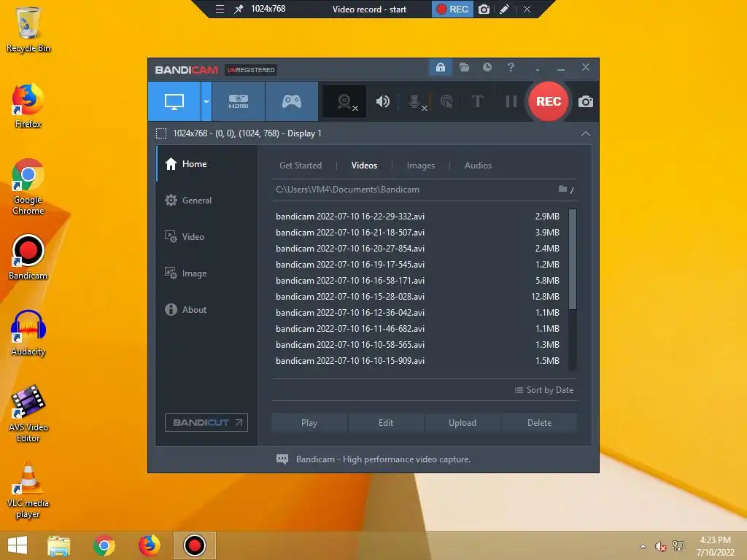
Task: Open Image settings in sidebar
Action: [x=206, y=273]
